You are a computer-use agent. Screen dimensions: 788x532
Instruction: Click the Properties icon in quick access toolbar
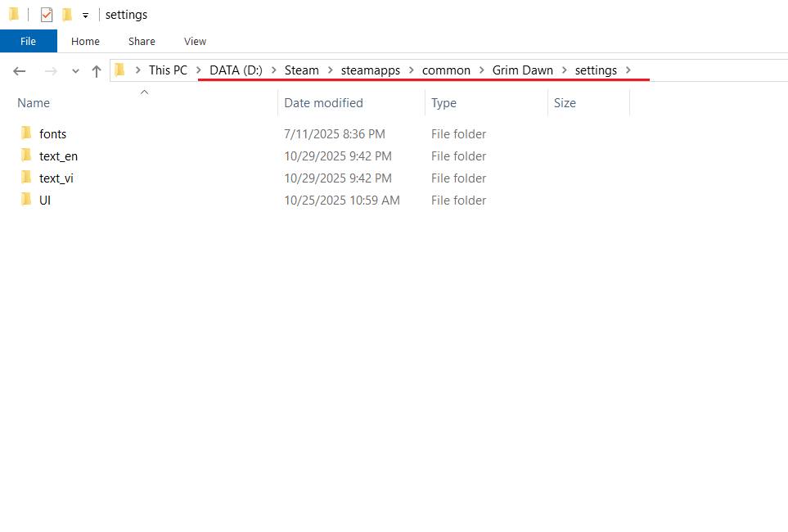[47, 15]
